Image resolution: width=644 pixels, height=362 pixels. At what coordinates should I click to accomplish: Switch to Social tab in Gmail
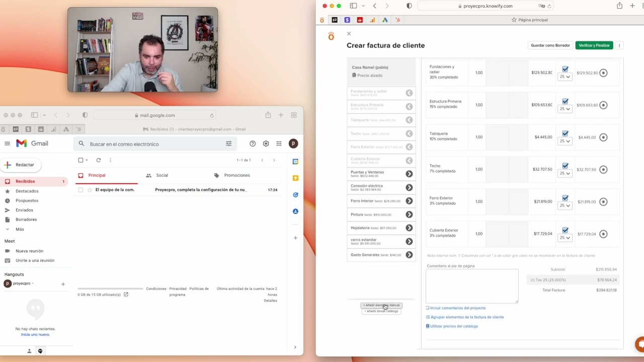(162, 175)
